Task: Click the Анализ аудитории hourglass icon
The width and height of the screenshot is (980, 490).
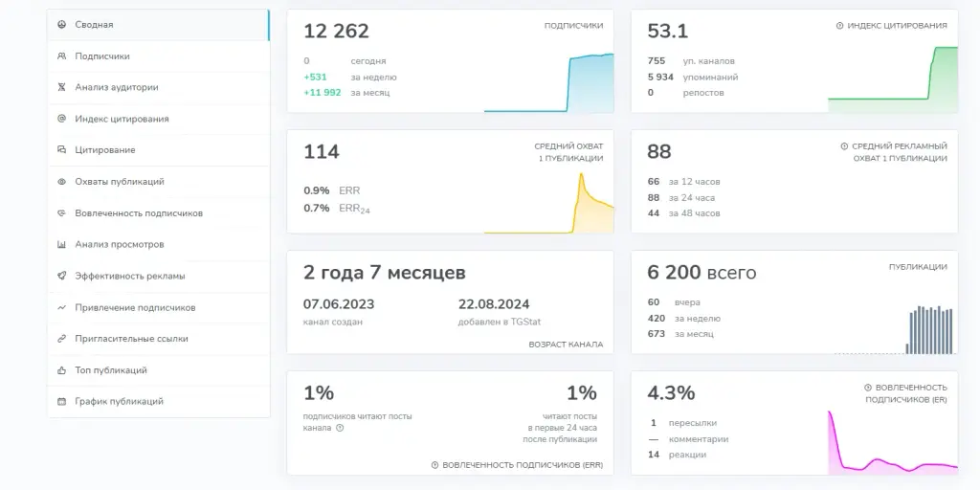Action: (61, 87)
